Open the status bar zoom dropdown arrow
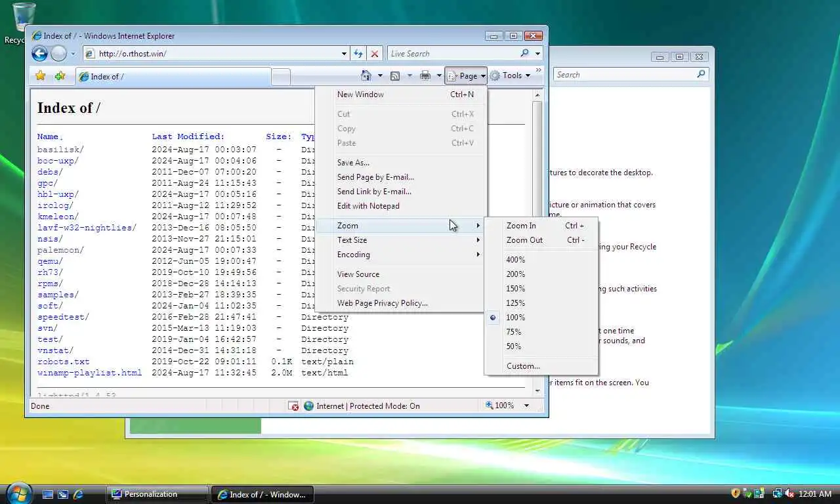 point(526,406)
